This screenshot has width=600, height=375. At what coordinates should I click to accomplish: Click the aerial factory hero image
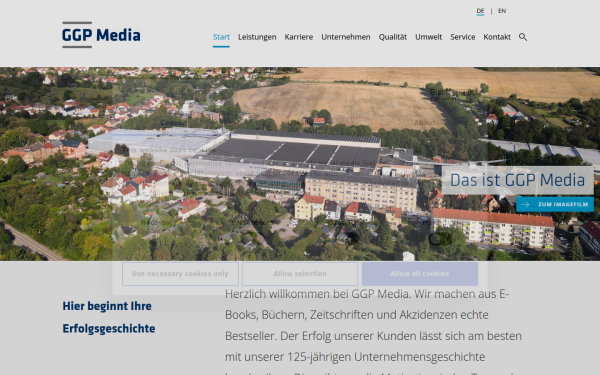300,164
